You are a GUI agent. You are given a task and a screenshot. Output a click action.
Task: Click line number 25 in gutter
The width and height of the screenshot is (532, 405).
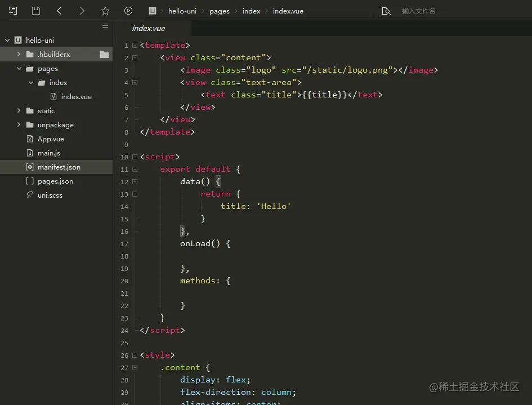point(124,343)
